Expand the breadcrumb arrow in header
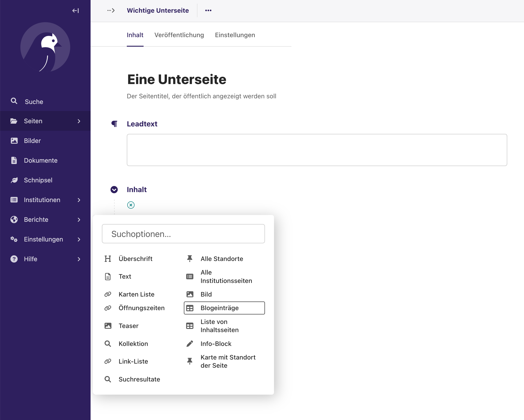This screenshot has height=420, width=524. pos(111,10)
